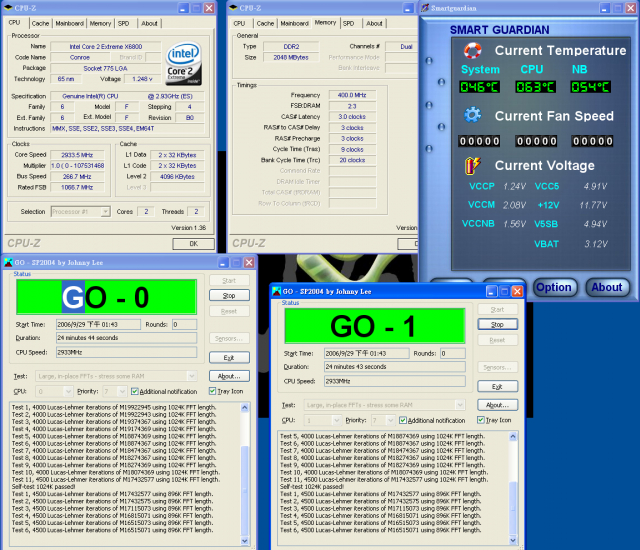Click Stop in the GO - 0 window
The image size is (640, 550).
229,295
